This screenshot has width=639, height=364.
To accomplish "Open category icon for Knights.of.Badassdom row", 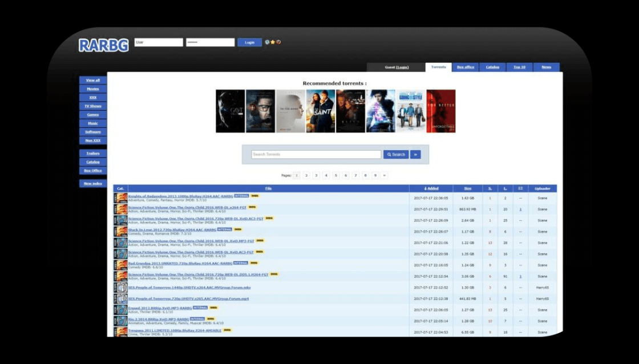I will point(120,198).
